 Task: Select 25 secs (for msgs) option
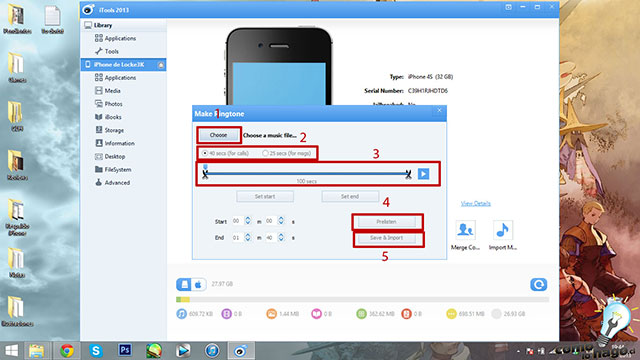click(287, 153)
